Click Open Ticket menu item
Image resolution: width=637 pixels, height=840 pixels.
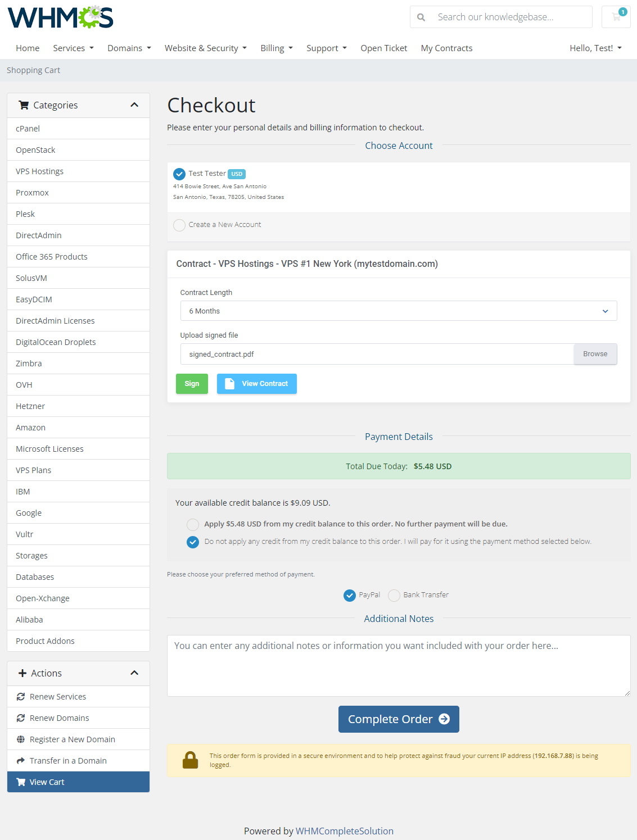[384, 48]
